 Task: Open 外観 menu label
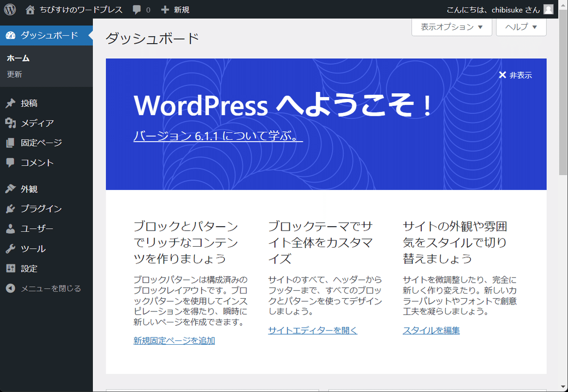pyautogui.click(x=29, y=189)
